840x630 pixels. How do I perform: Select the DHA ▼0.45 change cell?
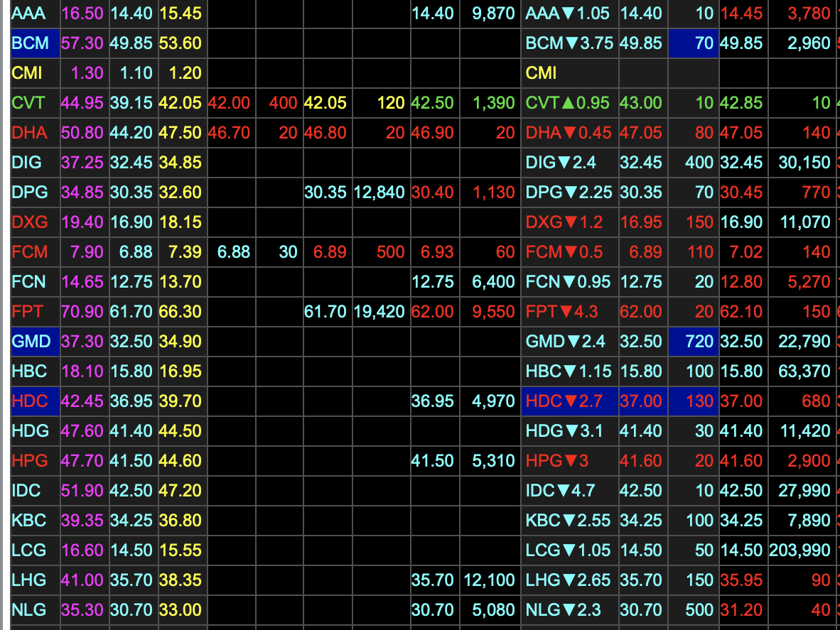click(569, 133)
